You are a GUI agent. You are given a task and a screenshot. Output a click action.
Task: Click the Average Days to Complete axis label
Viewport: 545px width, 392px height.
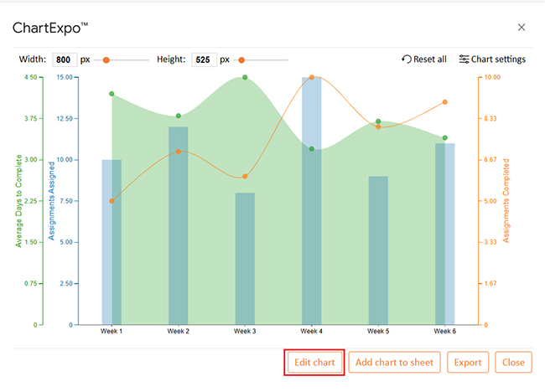[19, 201]
